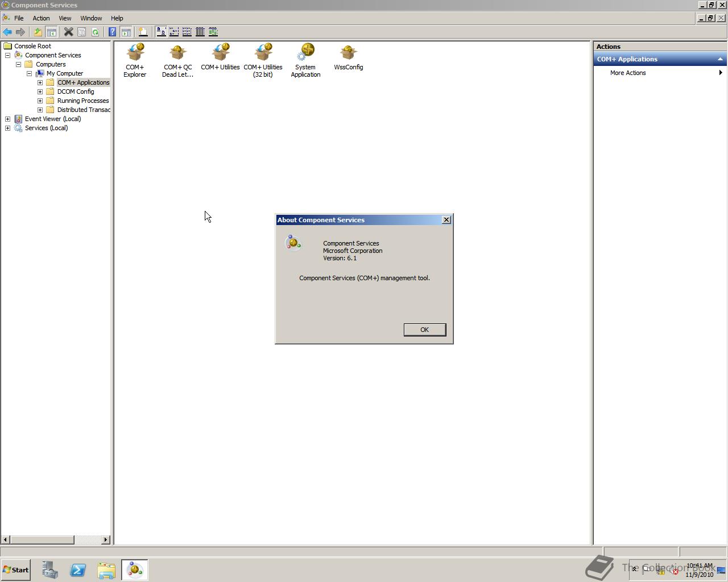Toggle Show/Hide Action Pane toolbar icon
The width and height of the screenshot is (728, 582).
tap(126, 32)
